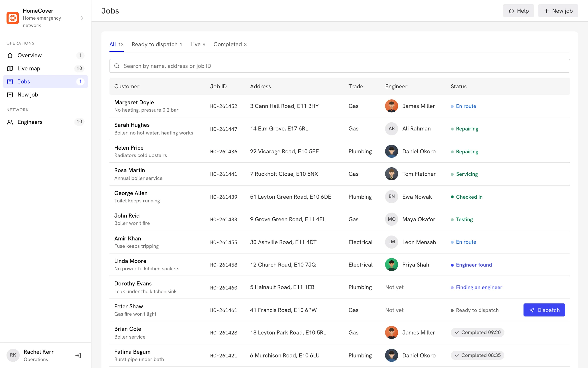588x368 pixels.
Task: Select the Live map icon
Action: click(10, 68)
